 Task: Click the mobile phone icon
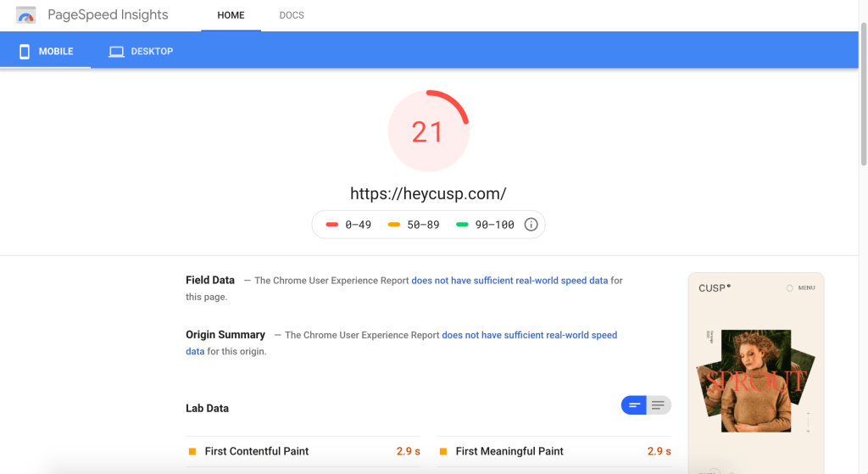point(25,52)
